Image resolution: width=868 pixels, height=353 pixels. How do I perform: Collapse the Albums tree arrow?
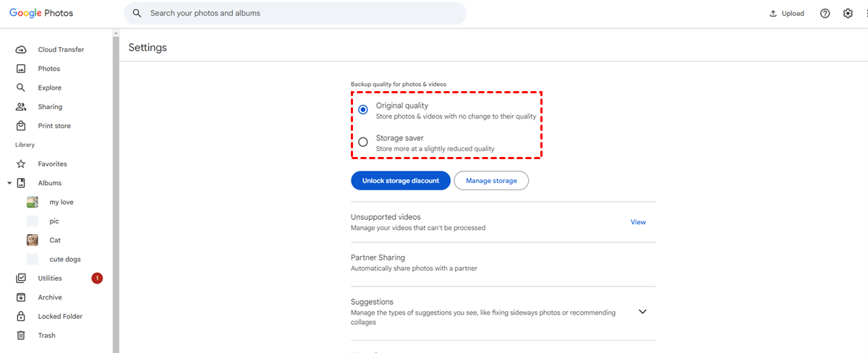(x=9, y=184)
